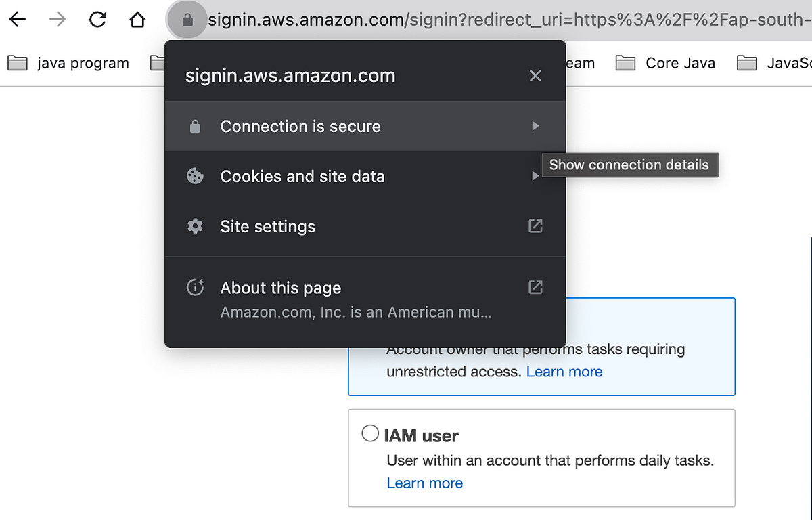Go to the home page icon

[138, 20]
